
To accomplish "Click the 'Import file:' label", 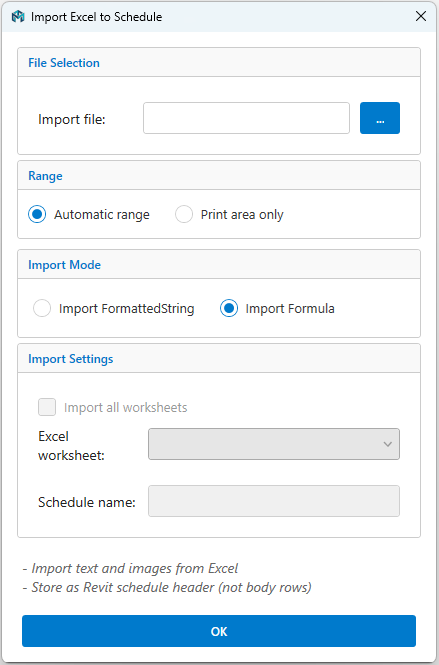I will (x=72, y=119).
